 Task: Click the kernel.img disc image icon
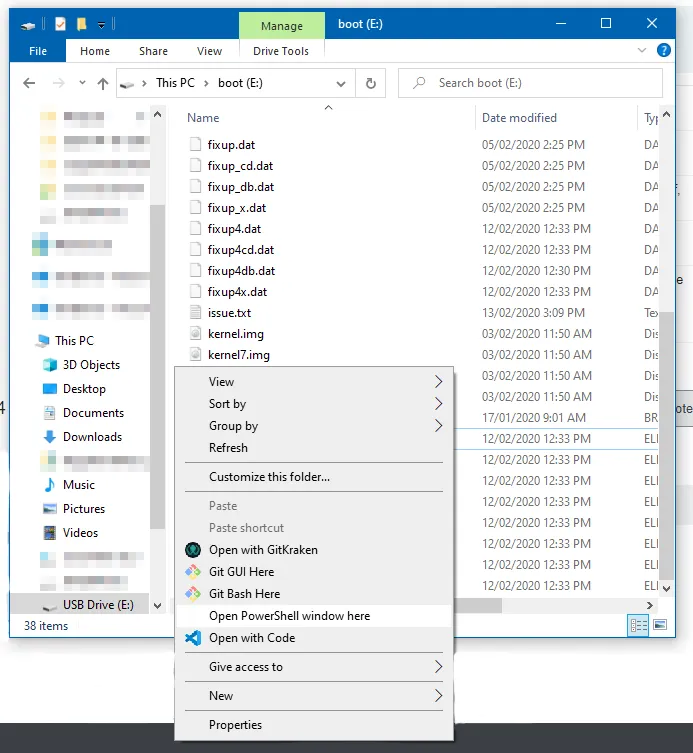tap(195, 334)
